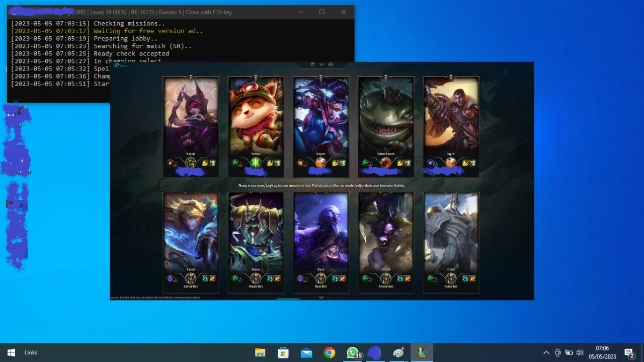This screenshot has width=644, height=362.
Task: Click Xayah's keystone rune icon
Action: [x=170, y=163]
